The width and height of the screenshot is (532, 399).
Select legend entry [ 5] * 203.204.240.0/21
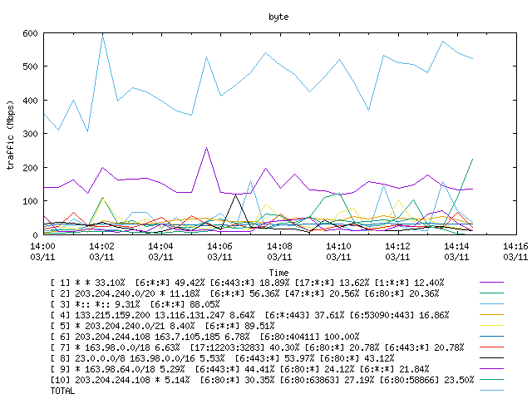tap(163, 326)
